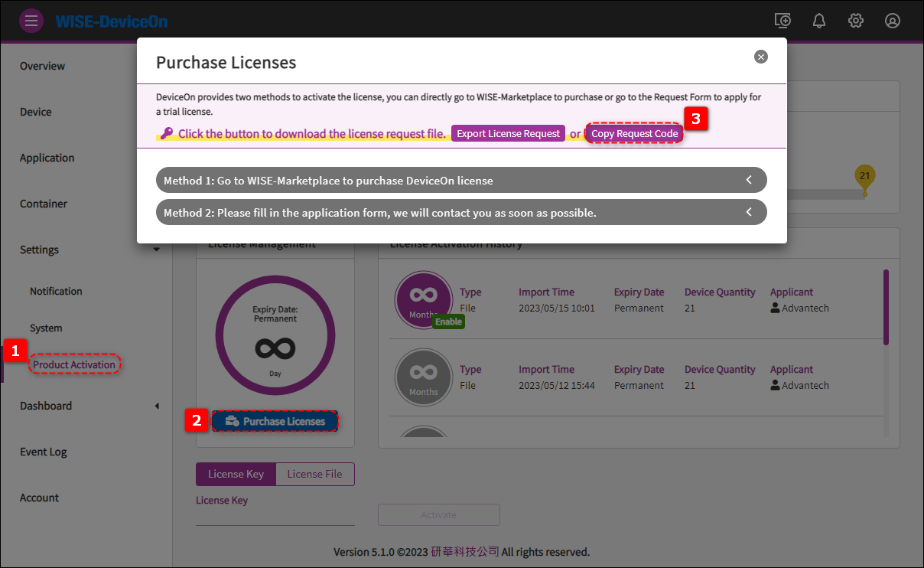Open Account in sidebar
The image size is (924, 568).
tap(40, 498)
